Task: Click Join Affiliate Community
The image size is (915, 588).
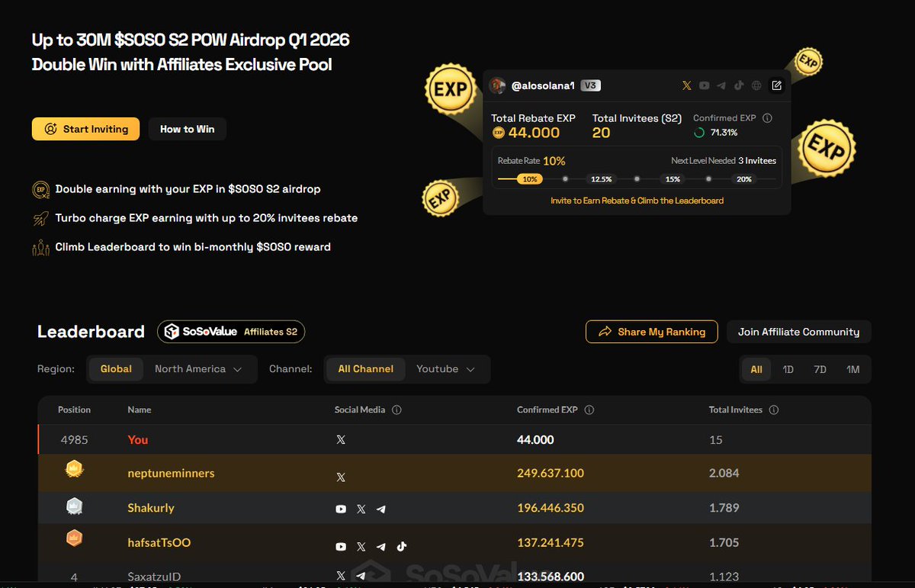Action: [798, 332]
